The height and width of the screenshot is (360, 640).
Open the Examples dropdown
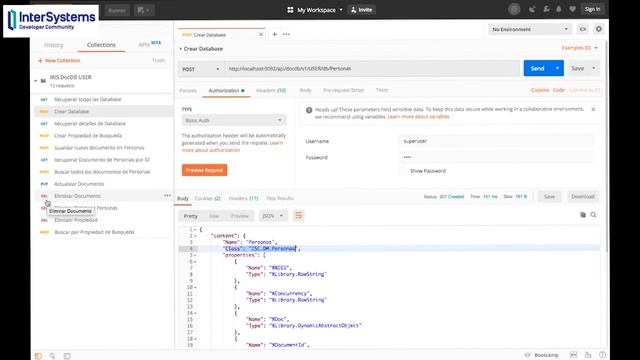pos(580,48)
